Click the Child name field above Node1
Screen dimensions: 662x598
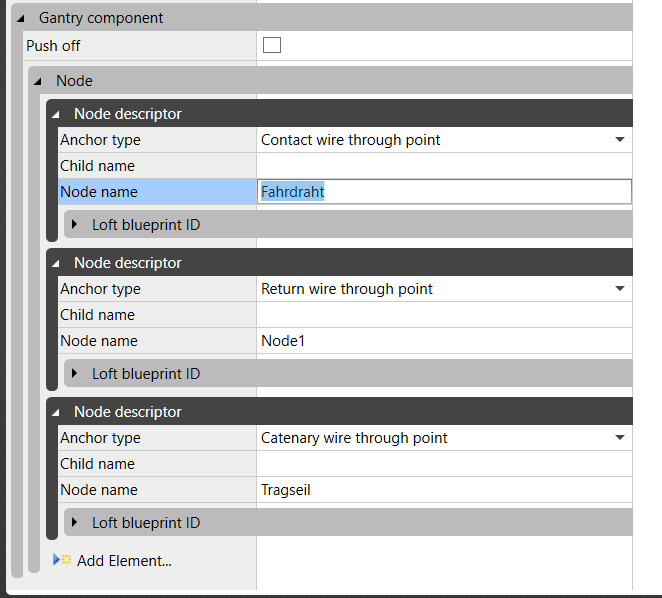(x=444, y=315)
